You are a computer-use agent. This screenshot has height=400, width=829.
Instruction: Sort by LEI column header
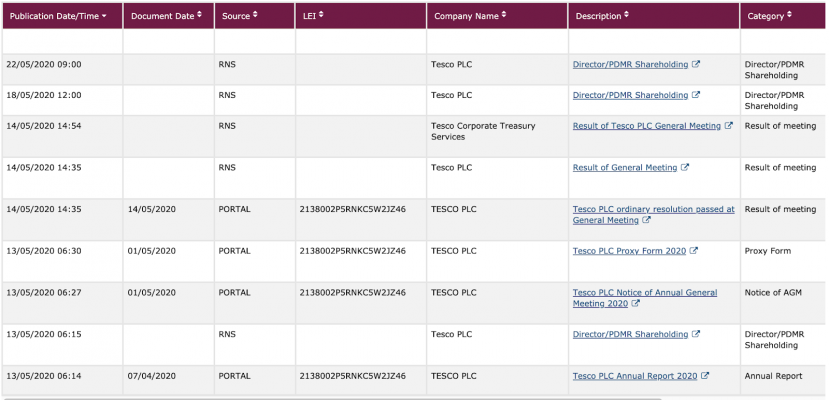tap(313, 16)
